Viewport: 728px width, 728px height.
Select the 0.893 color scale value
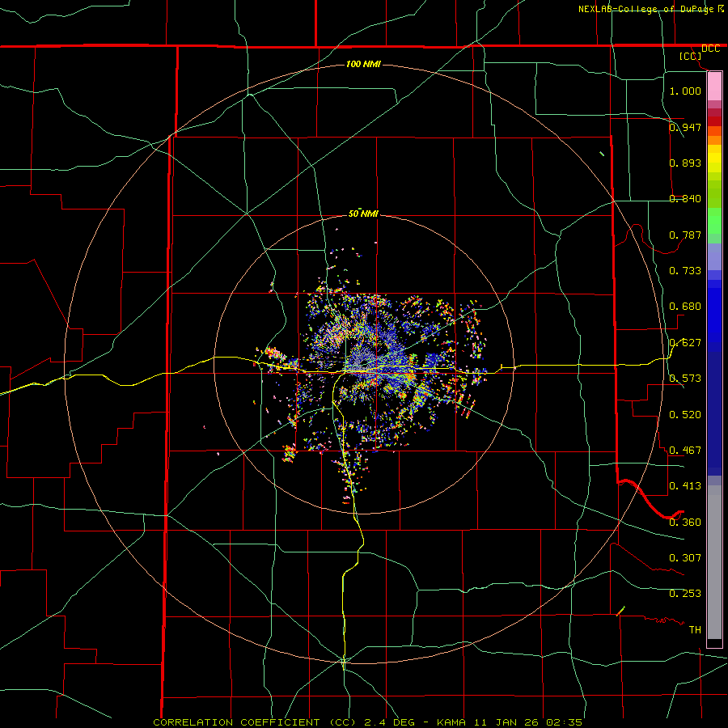685,163
